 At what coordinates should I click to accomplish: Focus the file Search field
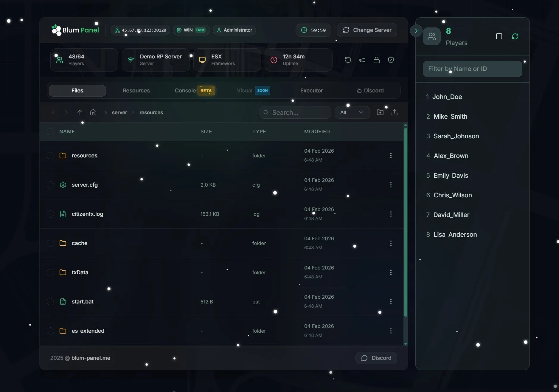[295, 112]
